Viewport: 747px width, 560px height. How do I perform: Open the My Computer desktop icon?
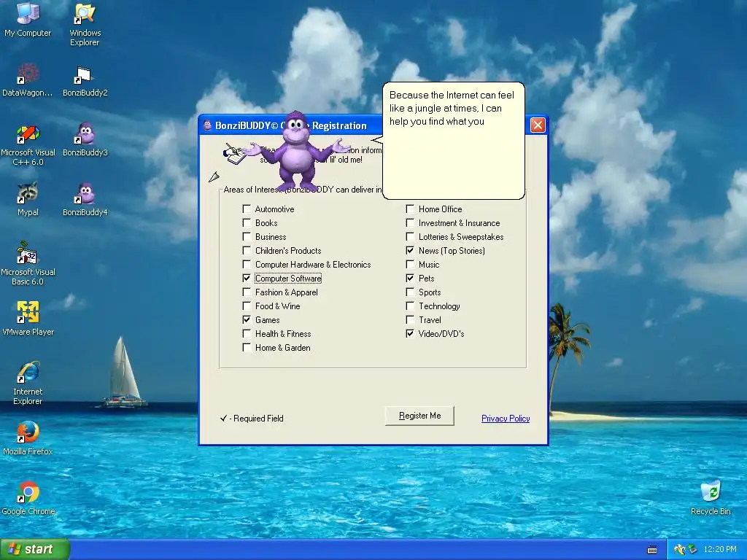pos(28,20)
